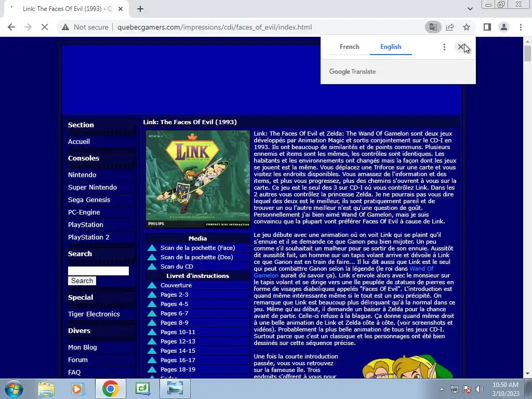Viewport: 532px width, 399px height.
Task: Switch translation to French tab
Action: [350, 47]
